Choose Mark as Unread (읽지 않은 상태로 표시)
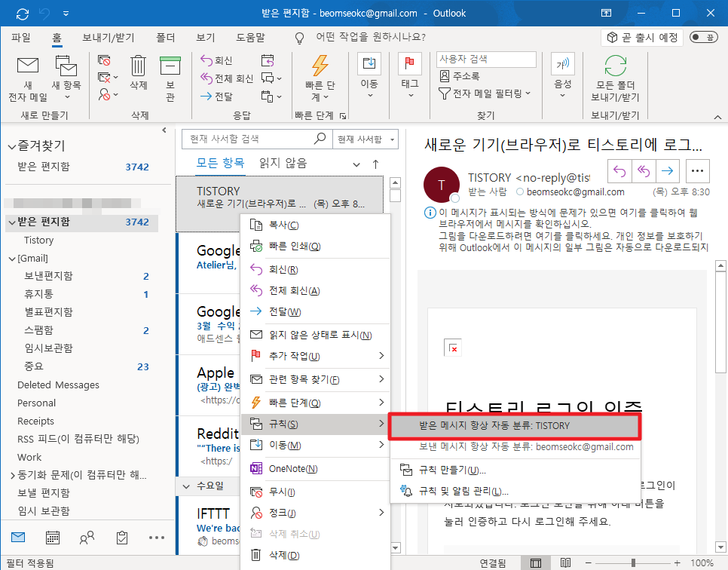This screenshot has width=728, height=570. pos(315,335)
